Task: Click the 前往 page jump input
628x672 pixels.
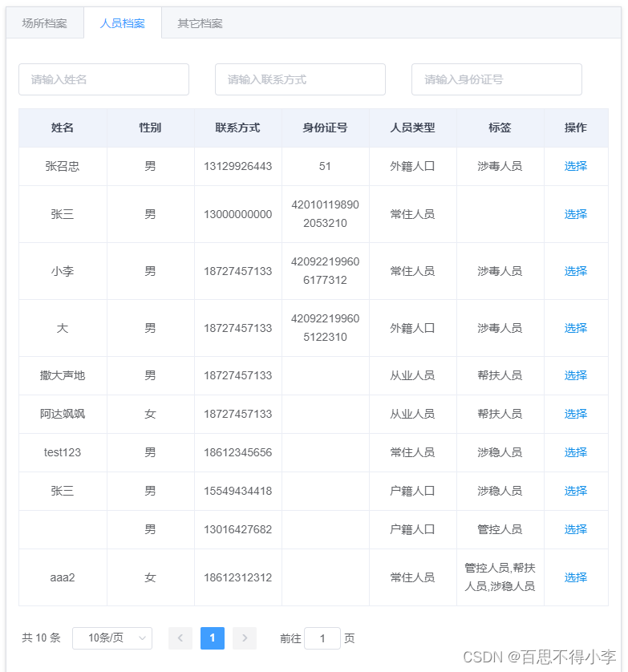Action: (x=322, y=638)
